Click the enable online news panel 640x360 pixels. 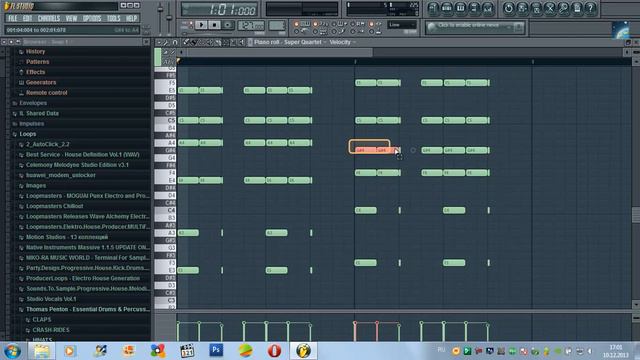[474, 27]
